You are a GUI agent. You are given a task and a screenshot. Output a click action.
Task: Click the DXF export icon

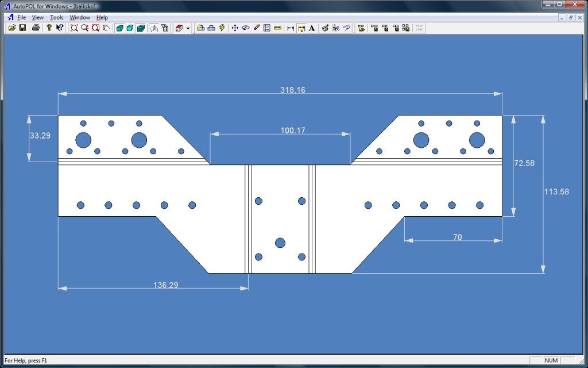(x=385, y=28)
